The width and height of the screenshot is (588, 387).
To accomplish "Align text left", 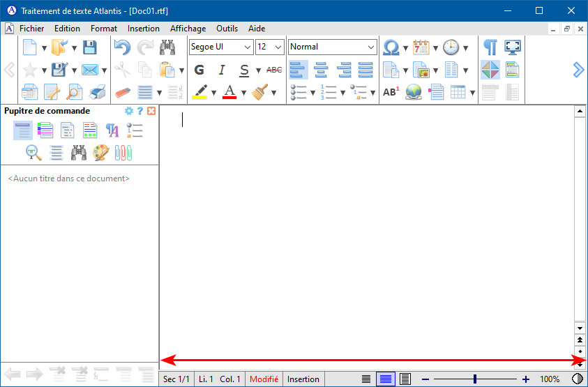I will [x=299, y=70].
